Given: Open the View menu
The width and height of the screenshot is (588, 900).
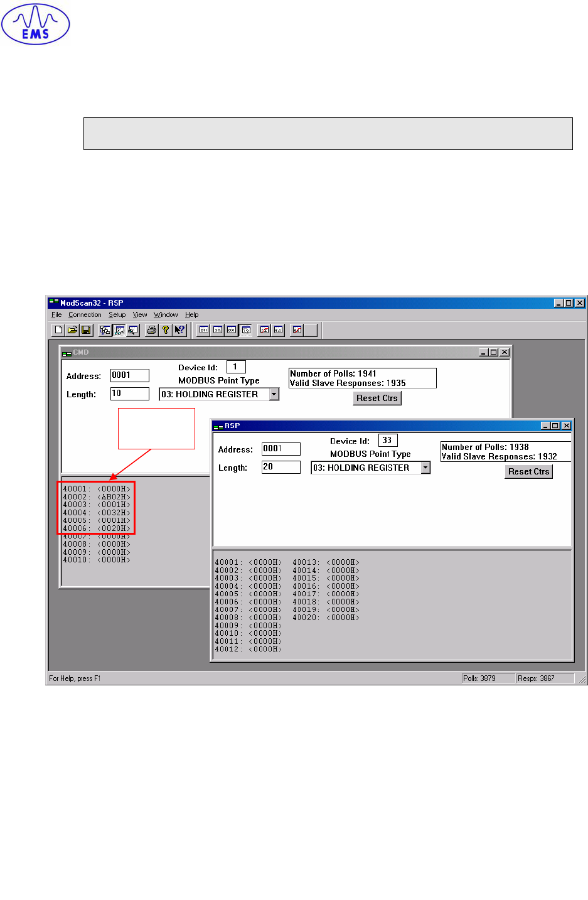Looking at the screenshot, I should [x=140, y=314].
